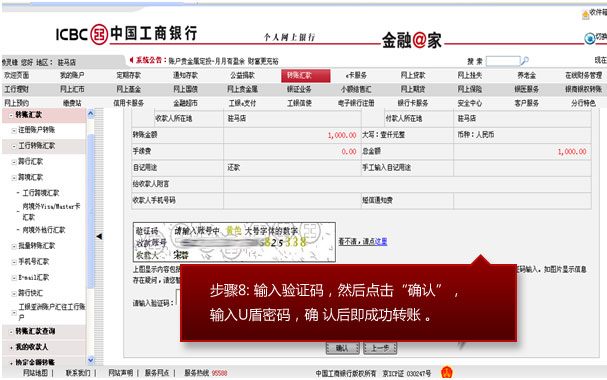Screen dimensions: 607x380
Task: Open the inbox icon at top right
Action: (x=585, y=15)
